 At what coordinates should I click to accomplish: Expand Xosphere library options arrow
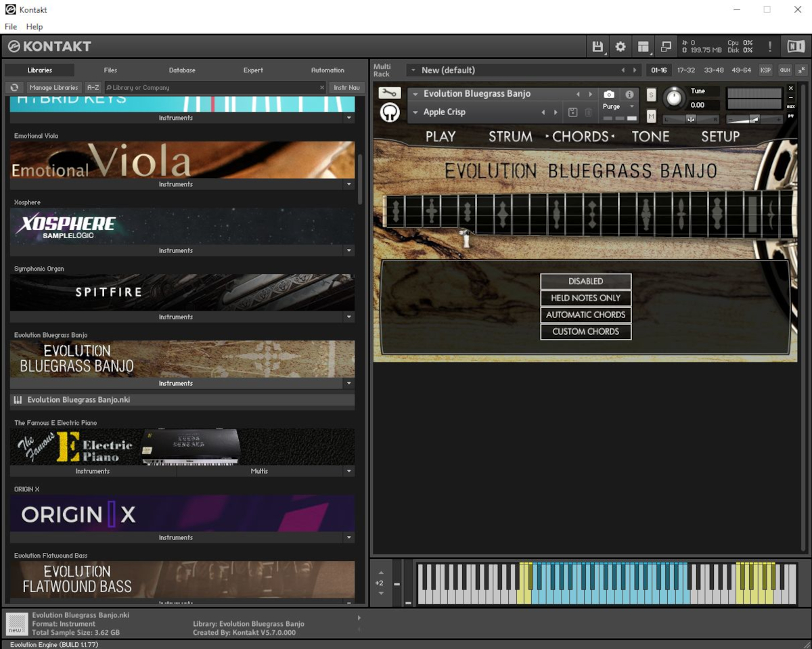click(349, 250)
